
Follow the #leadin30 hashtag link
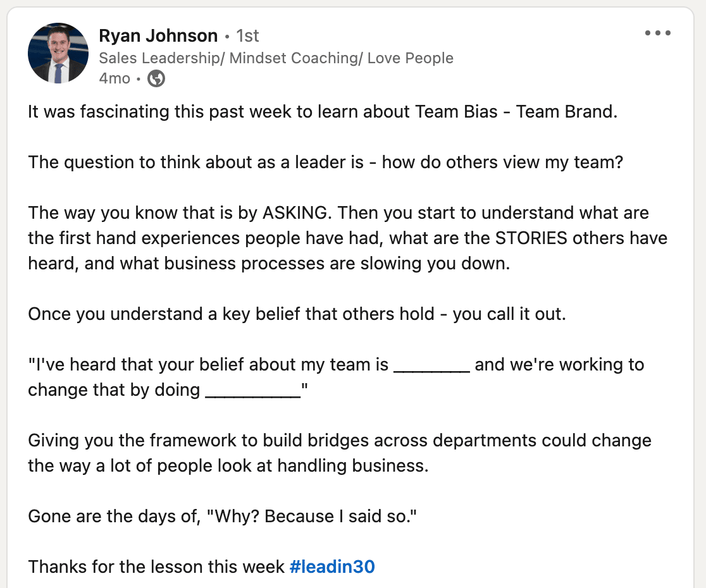pos(332,567)
